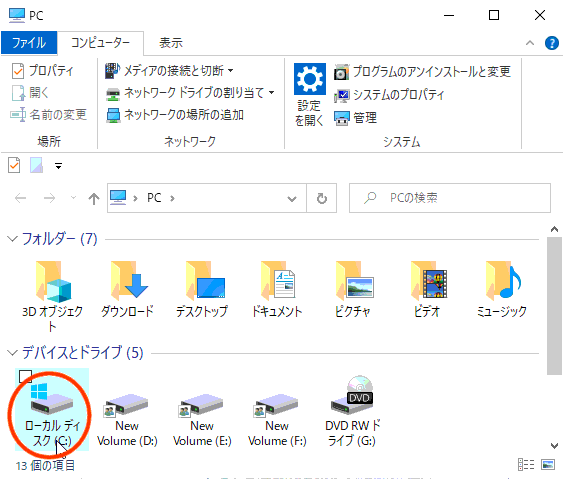The image size is (564, 479).
Task: Click the chevron before PC in address bar
Action: tap(135, 198)
